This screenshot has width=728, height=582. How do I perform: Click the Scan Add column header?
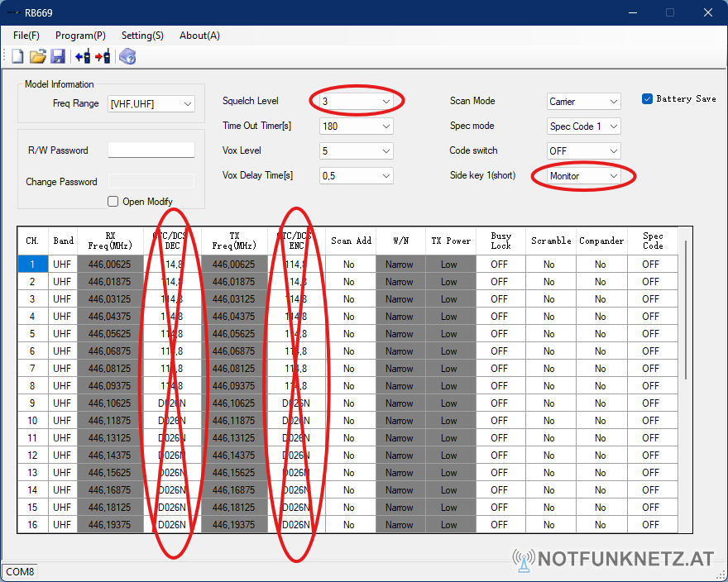click(351, 241)
